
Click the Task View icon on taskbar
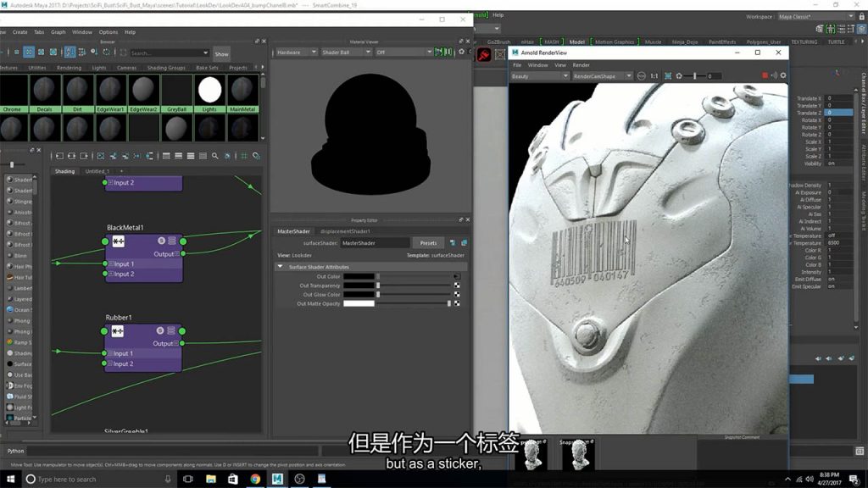[188, 479]
